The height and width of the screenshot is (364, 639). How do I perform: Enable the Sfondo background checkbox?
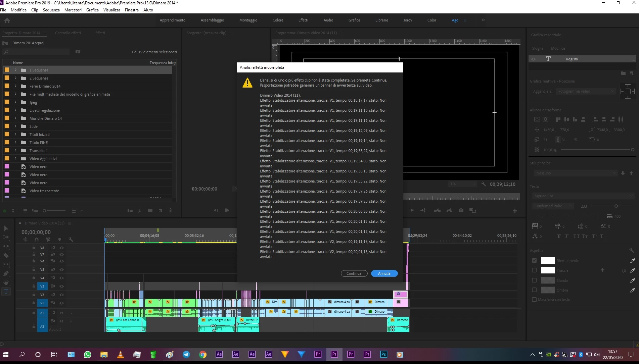click(534, 280)
